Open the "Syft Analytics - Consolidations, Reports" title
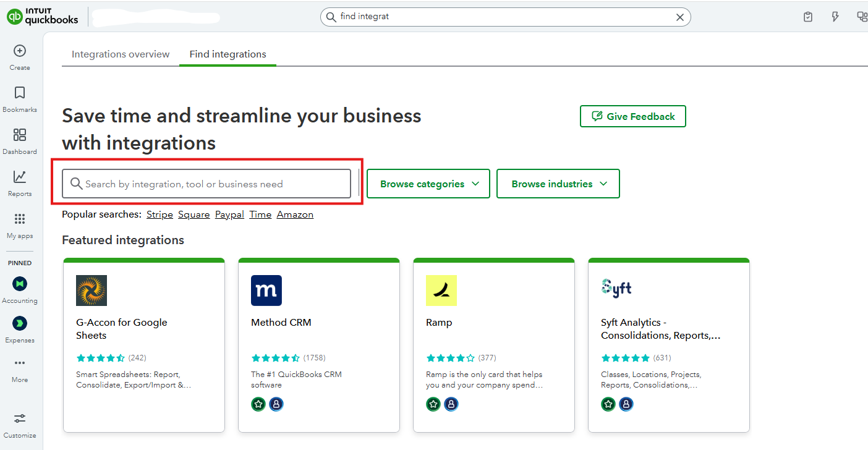The height and width of the screenshot is (450, 868). tap(661, 329)
